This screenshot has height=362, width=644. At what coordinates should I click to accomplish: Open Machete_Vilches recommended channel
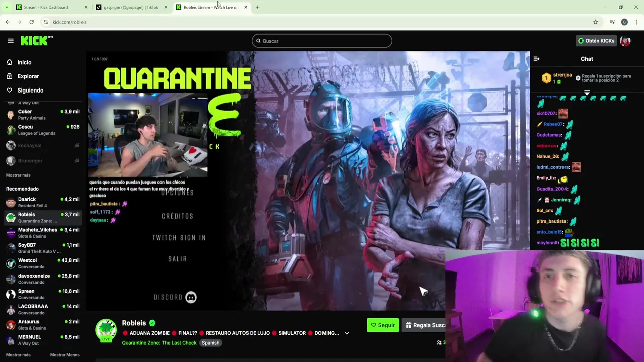[x=43, y=233]
